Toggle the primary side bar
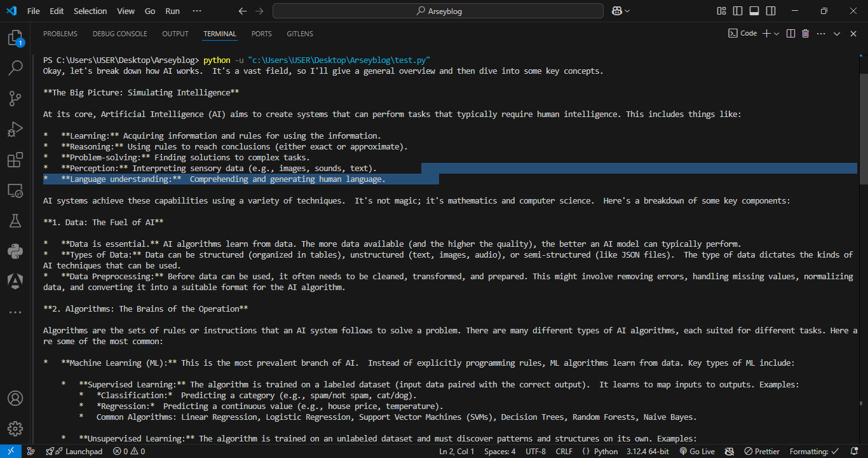The height and width of the screenshot is (458, 868). tap(738, 11)
